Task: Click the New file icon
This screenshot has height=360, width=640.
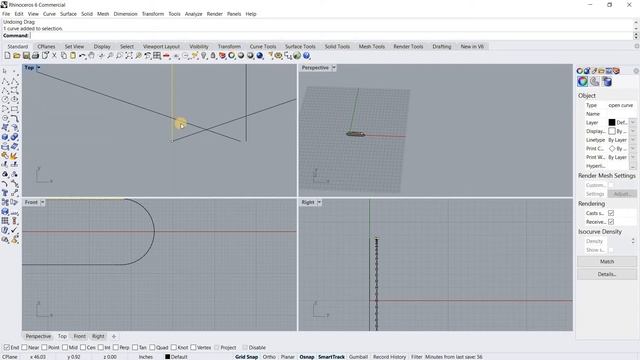Action: (x=7, y=56)
